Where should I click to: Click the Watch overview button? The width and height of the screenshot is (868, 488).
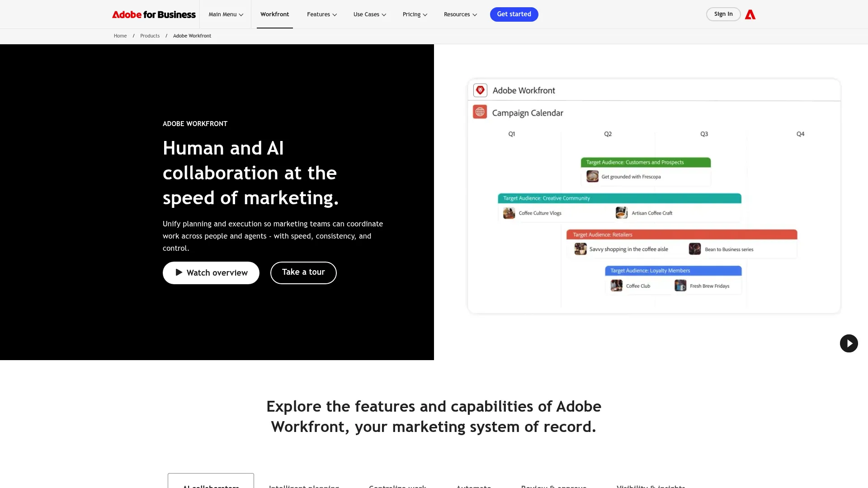pyautogui.click(x=211, y=273)
